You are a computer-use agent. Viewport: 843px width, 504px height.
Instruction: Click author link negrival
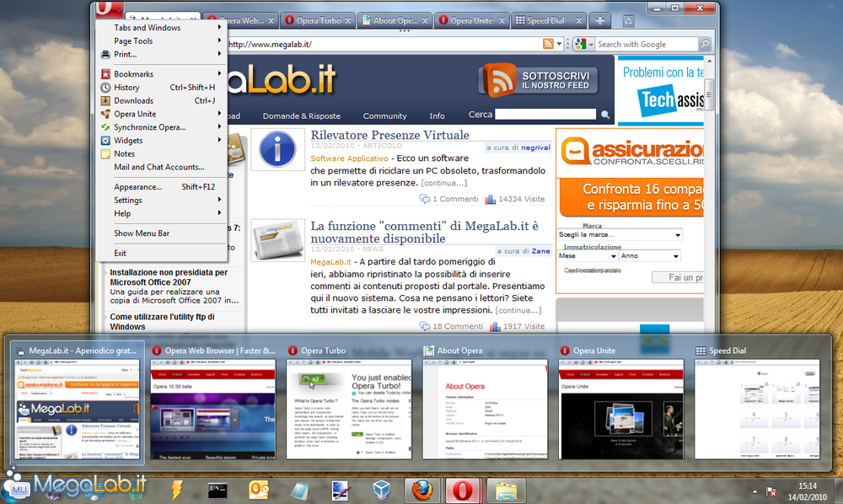click(x=535, y=147)
